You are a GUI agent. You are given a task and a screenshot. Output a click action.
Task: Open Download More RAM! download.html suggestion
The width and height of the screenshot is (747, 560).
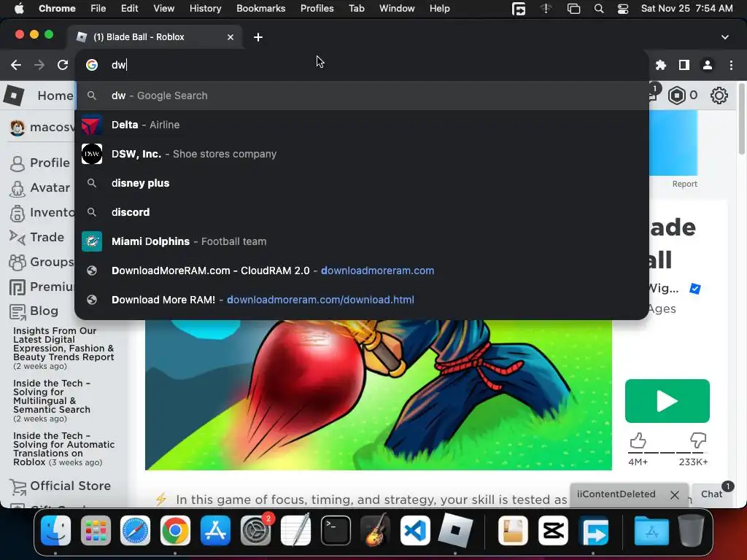click(362, 300)
